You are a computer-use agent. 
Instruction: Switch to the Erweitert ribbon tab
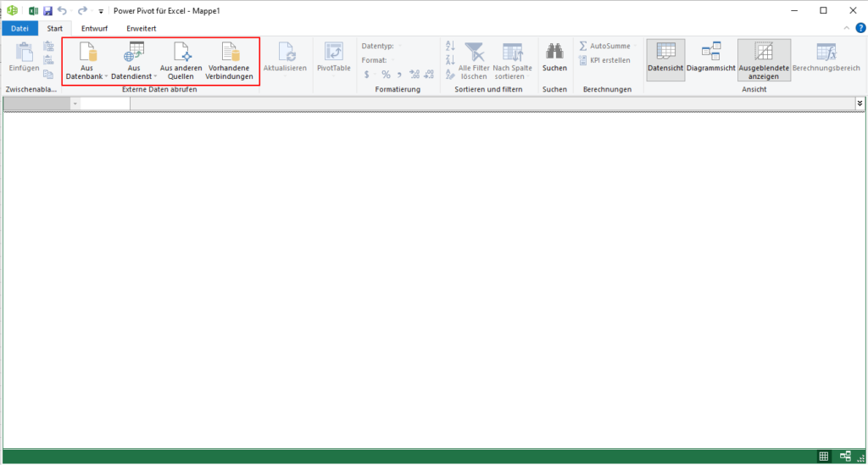tap(142, 28)
